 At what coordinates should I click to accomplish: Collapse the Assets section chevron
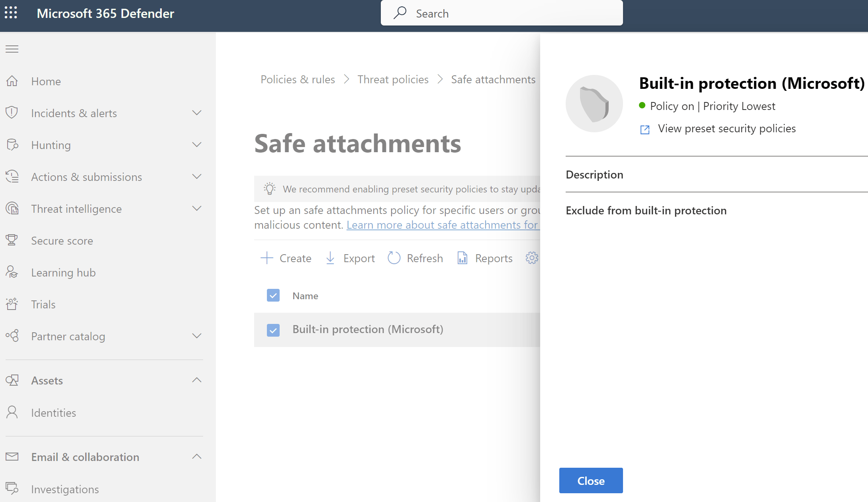tap(197, 380)
